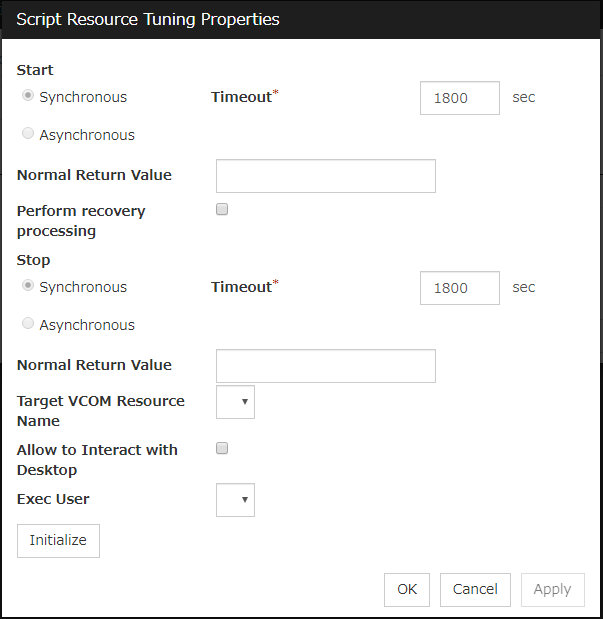
Task: Focus Start Normal Return Value field
Action: coord(326,176)
